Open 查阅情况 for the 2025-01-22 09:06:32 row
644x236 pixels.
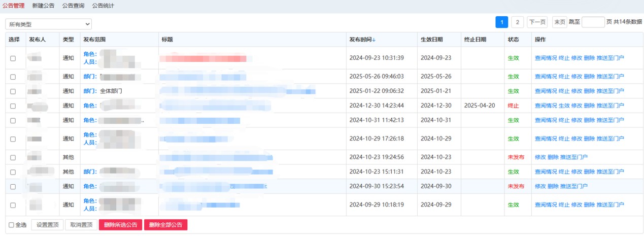[x=546, y=91]
